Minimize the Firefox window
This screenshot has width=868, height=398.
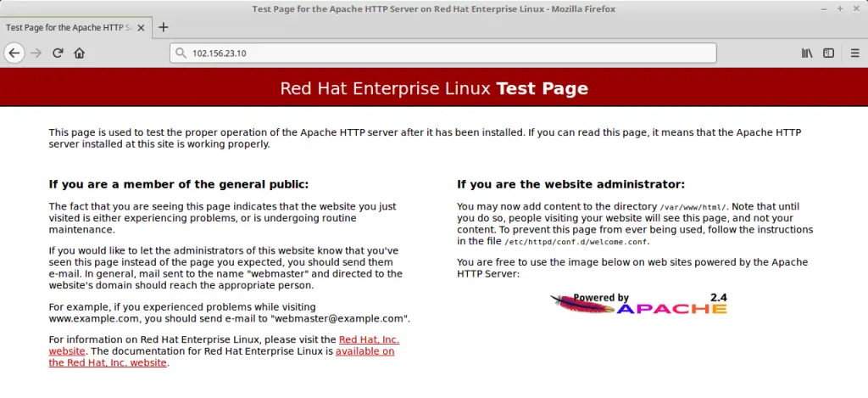tap(824, 8)
